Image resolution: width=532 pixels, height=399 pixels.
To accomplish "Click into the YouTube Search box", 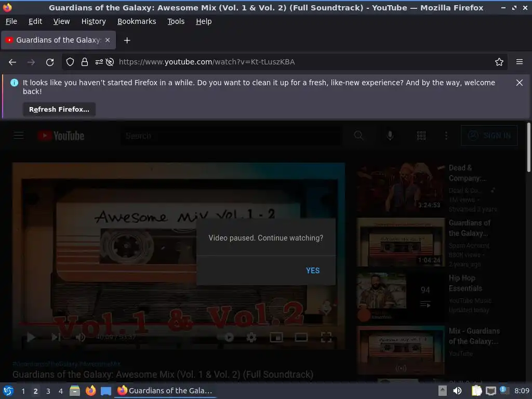I will click(231, 136).
